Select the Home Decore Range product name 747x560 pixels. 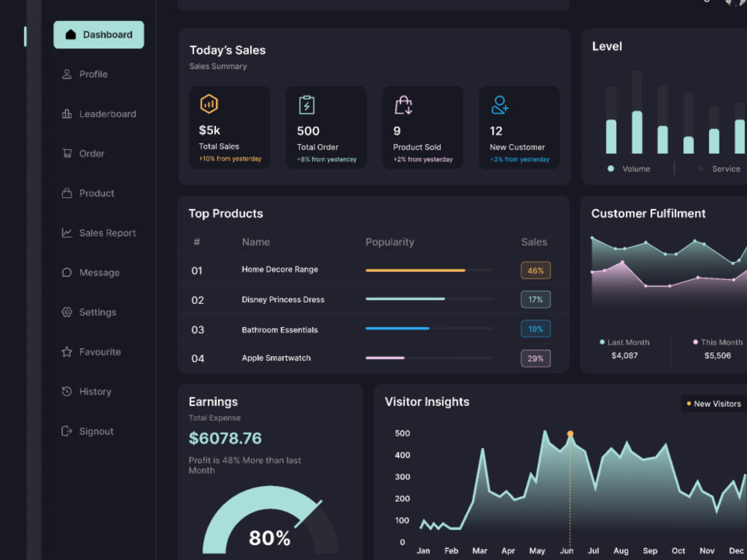coord(279,270)
